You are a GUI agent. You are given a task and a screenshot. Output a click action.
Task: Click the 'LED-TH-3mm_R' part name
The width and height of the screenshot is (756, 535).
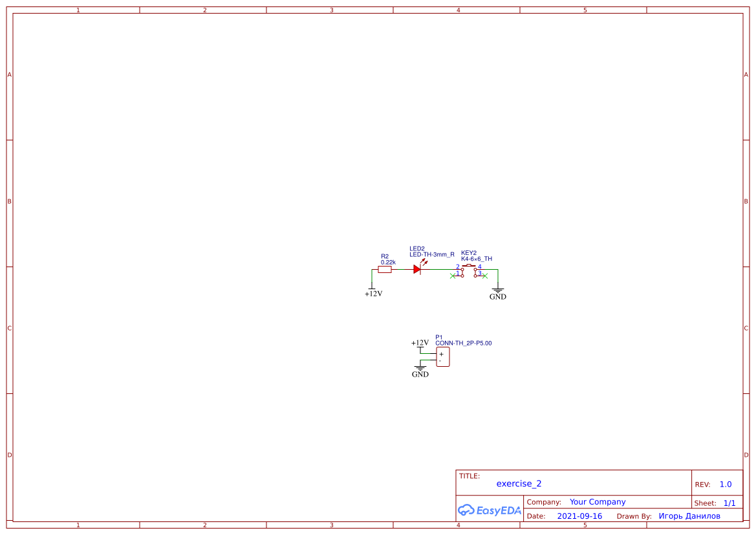(x=431, y=255)
